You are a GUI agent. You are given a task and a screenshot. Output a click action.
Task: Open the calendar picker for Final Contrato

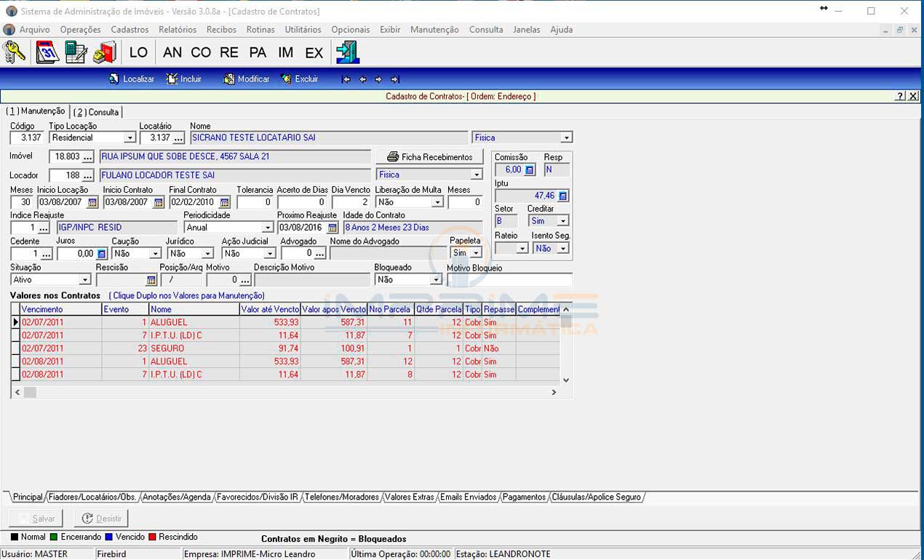[225, 203]
